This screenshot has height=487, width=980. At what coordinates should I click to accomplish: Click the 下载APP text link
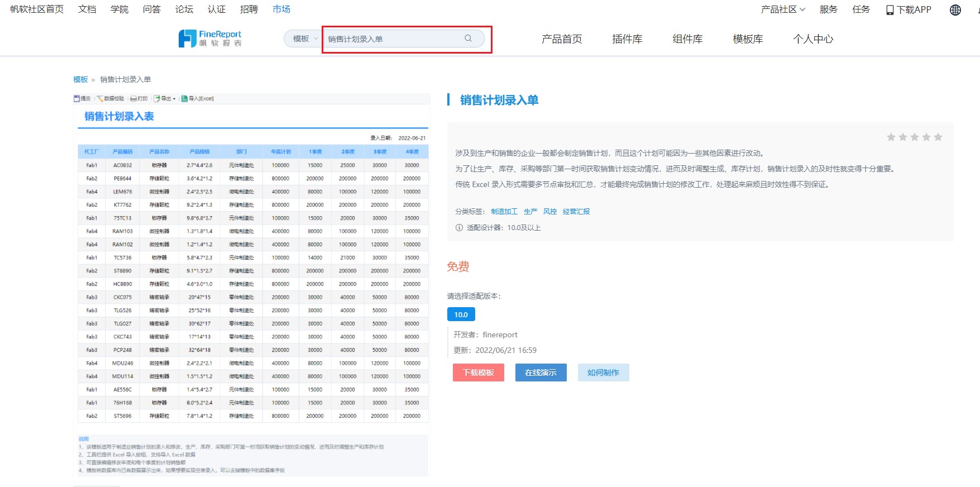tap(914, 9)
